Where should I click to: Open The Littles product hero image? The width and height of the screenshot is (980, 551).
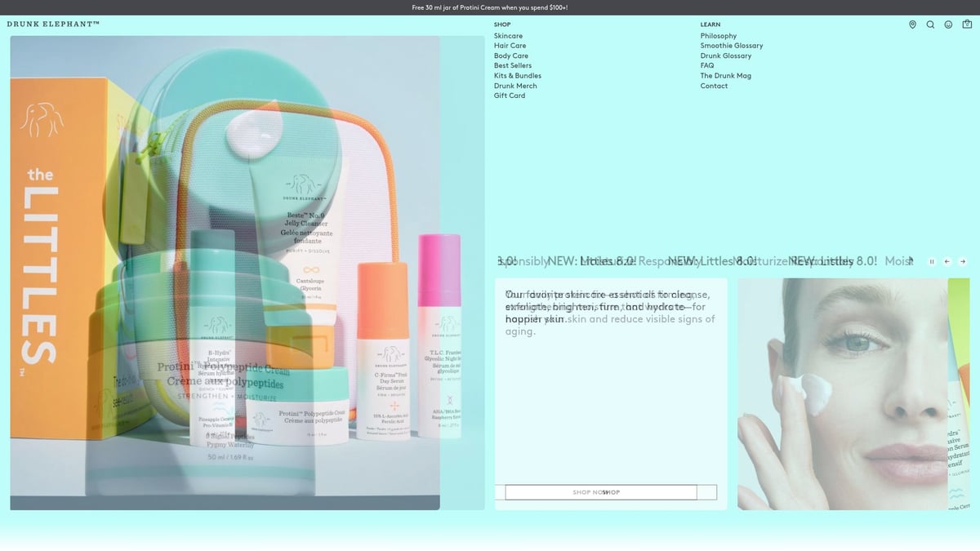[225, 273]
